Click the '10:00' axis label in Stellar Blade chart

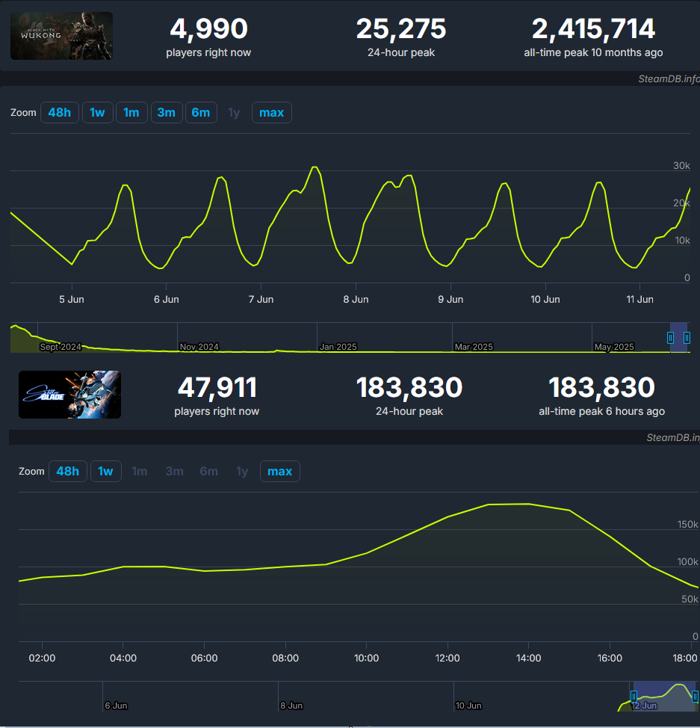coord(366,658)
